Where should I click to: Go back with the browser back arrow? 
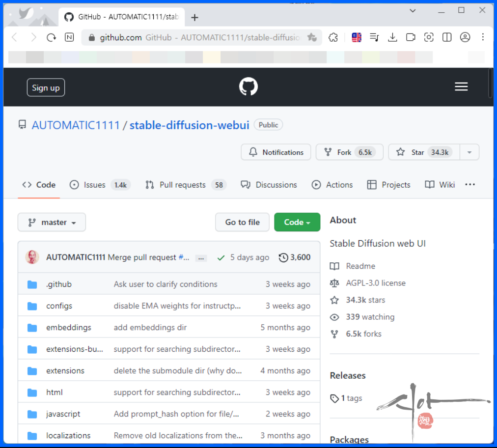[15, 37]
